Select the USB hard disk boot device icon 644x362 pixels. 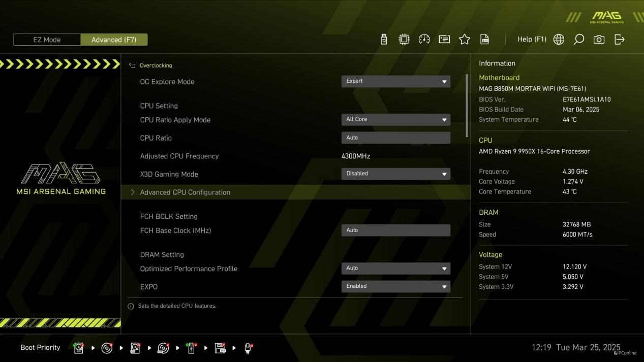pos(135,348)
